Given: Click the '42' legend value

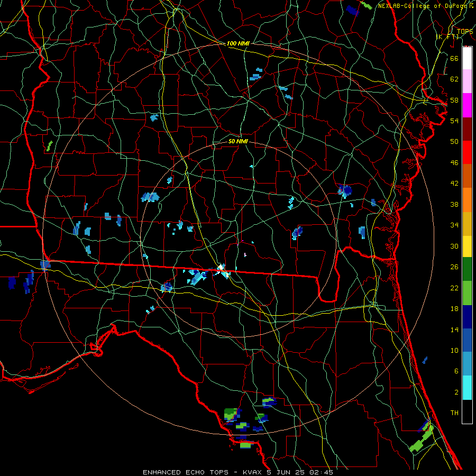Looking at the screenshot, I should [454, 184].
